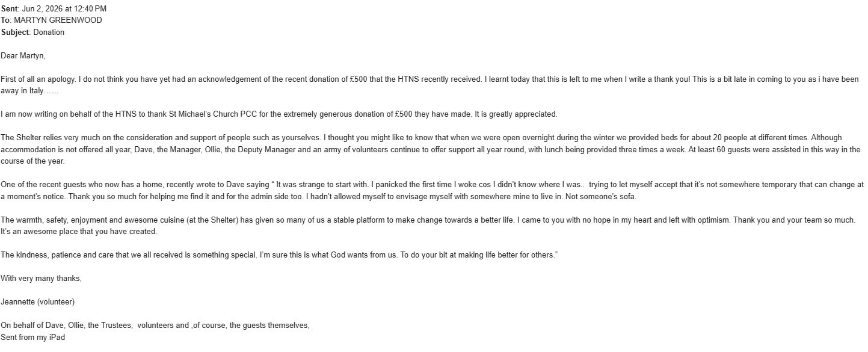
Task: Click the paragraph starting 'The kindness, patience'
Action: 280,255
